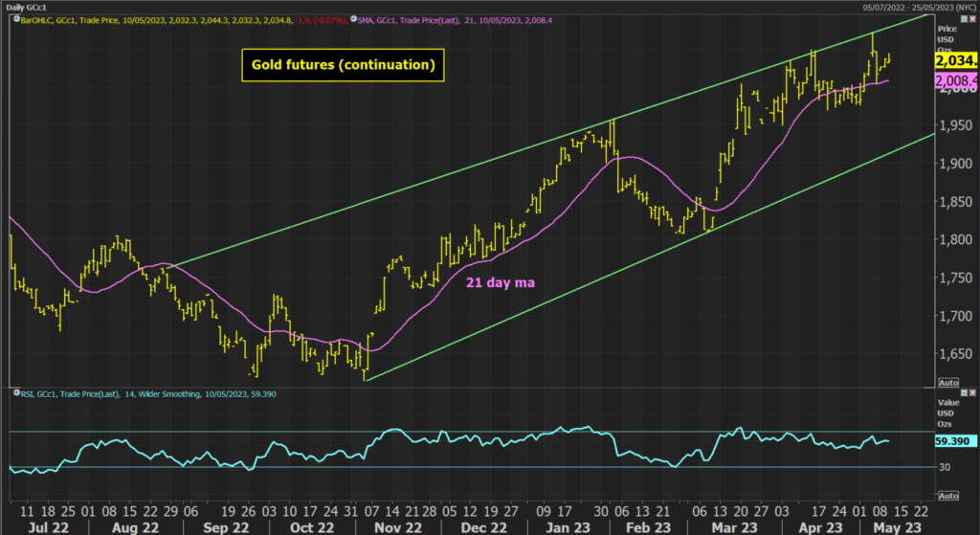
Task: Close the RSI indicator panel
Action: coord(971,392)
